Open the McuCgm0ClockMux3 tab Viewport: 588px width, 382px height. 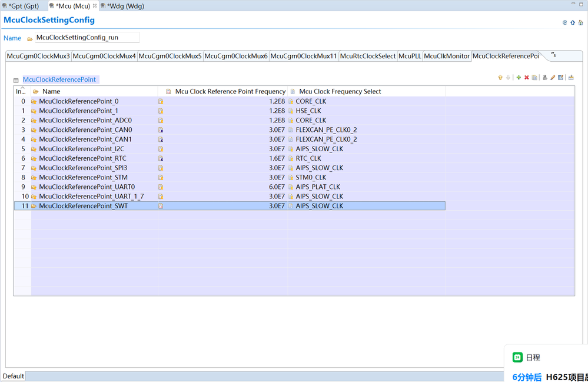tap(39, 57)
